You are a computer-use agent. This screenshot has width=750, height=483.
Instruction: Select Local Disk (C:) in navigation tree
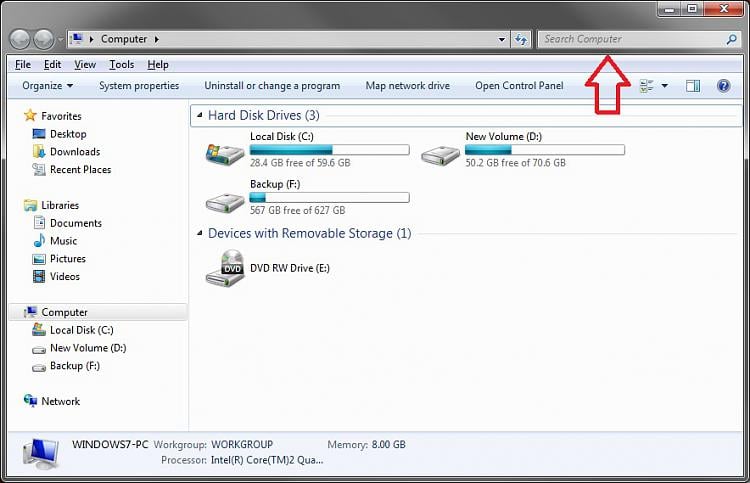pos(81,330)
